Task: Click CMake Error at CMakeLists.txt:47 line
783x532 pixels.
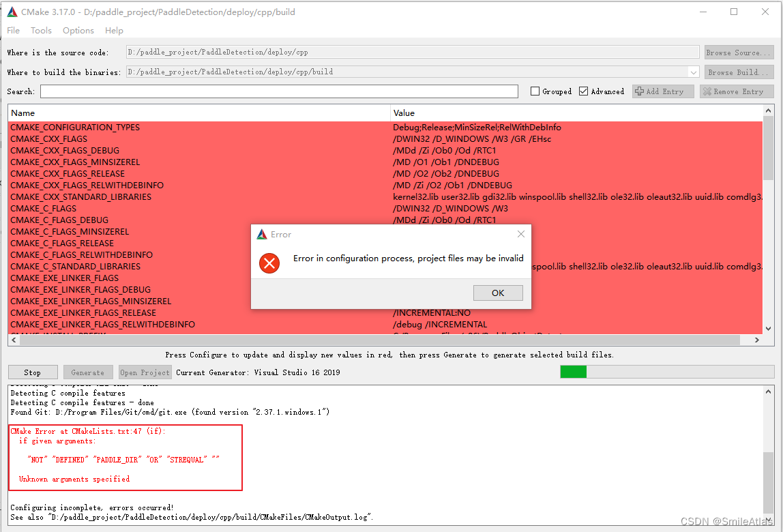Action: click(x=88, y=431)
